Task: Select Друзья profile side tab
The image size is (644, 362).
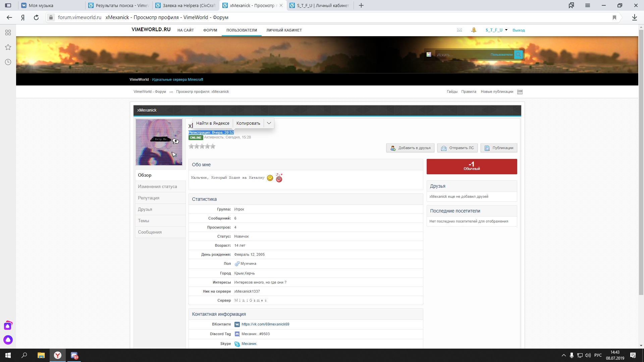Action: coord(160,209)
